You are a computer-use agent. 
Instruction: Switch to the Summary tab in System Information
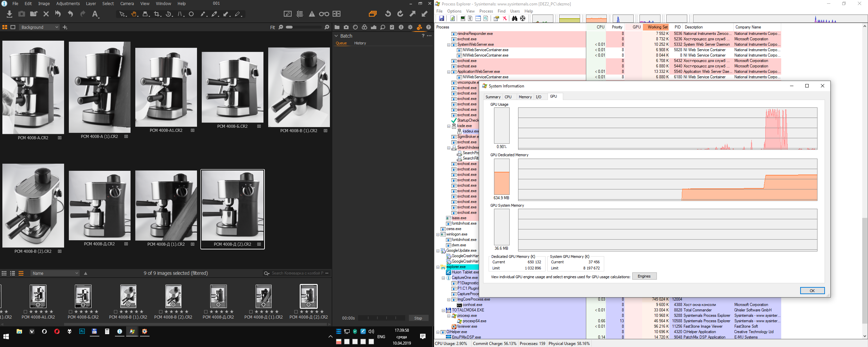coord(493,97)
